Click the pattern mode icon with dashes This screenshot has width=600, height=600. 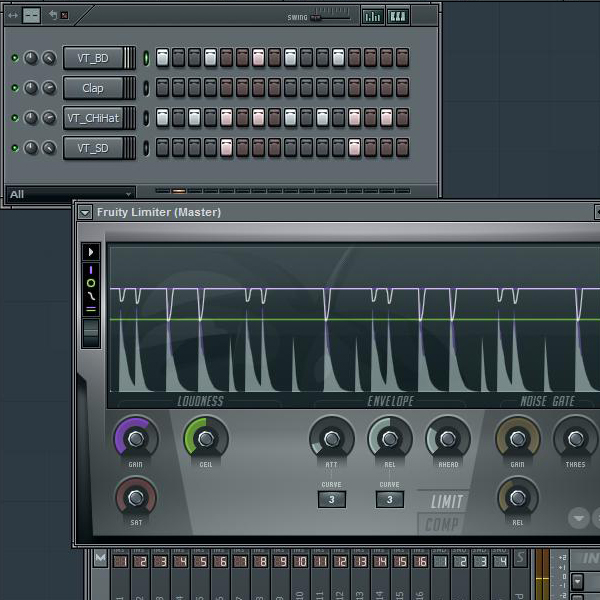(31, 15)
